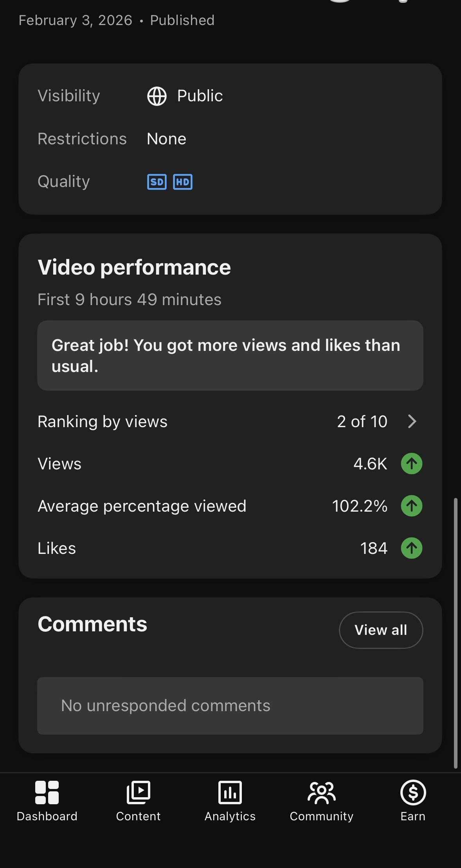Open the Earn dollar icon tab
461x868 pixels.
click(x=413, y=793)
